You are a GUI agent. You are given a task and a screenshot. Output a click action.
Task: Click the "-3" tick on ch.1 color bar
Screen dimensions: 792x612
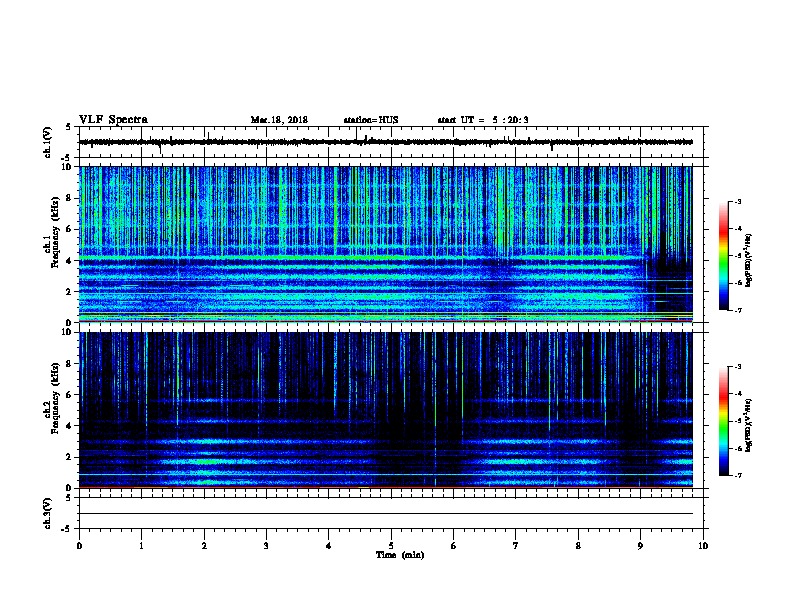pyautogui.click(x=737, y=201)
